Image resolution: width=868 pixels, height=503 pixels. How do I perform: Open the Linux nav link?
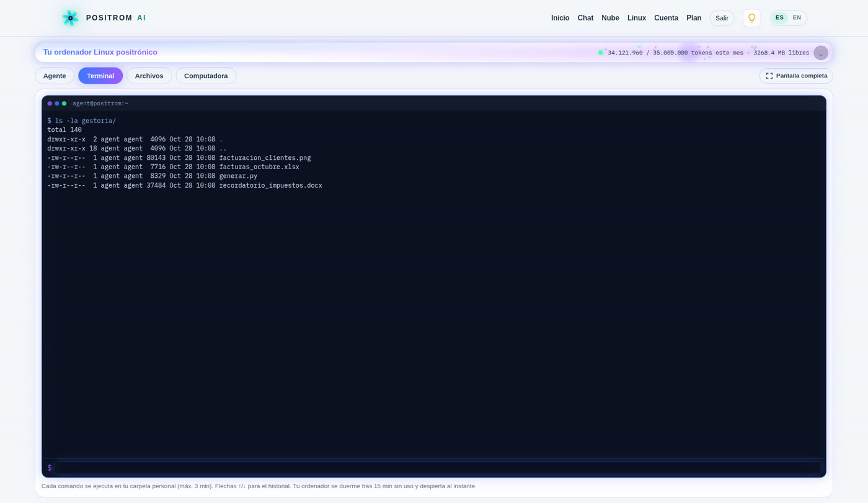tap(637, 18)
